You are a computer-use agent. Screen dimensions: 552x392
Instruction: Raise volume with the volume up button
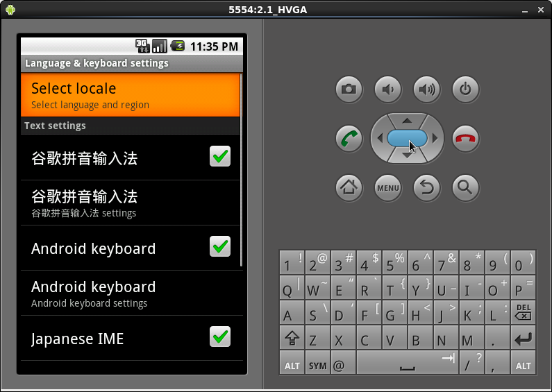click(427, 89)
